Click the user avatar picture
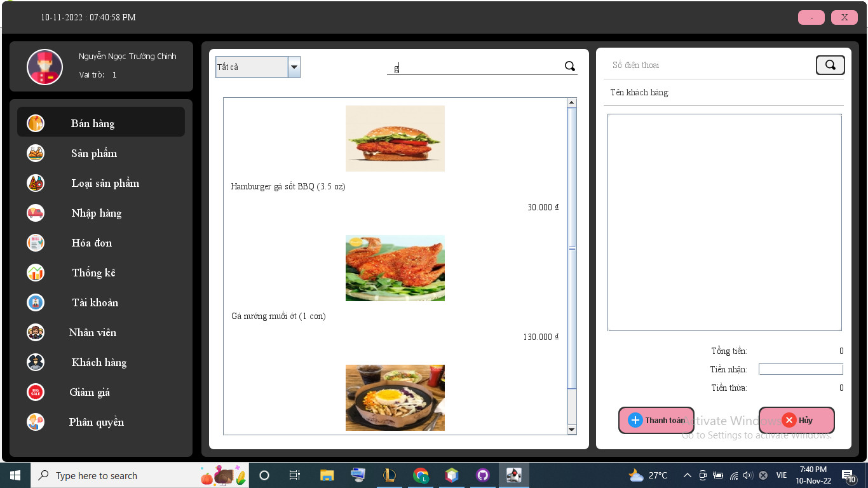 (x=45, y=67)
